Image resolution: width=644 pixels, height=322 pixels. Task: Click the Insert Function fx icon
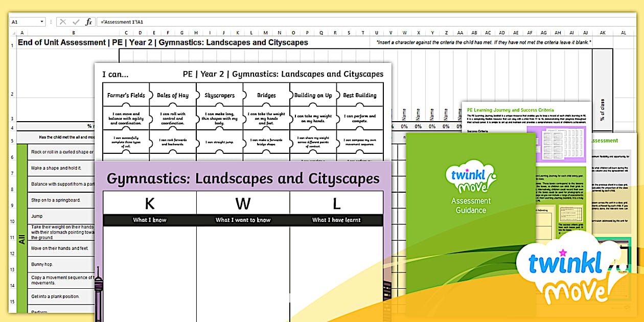click(x=88, y=22)
